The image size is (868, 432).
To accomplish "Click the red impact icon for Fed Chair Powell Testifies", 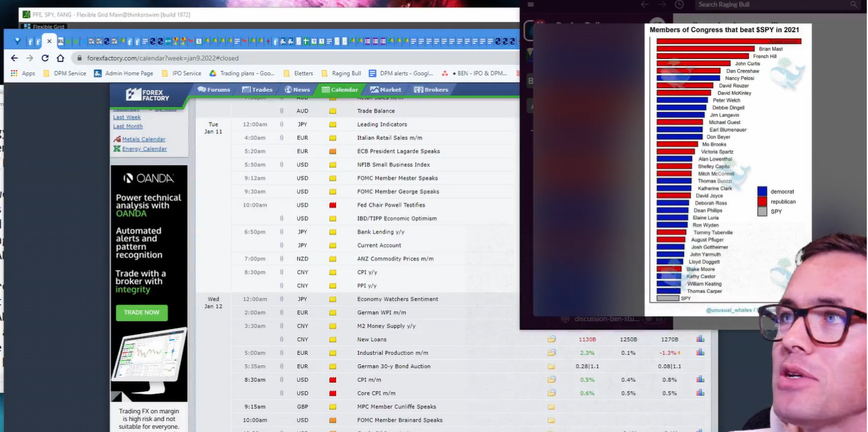I will pos(333,205).
